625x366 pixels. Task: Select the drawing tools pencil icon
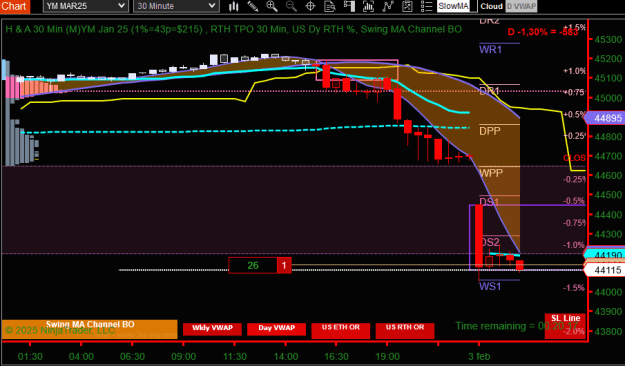[253, 6]
